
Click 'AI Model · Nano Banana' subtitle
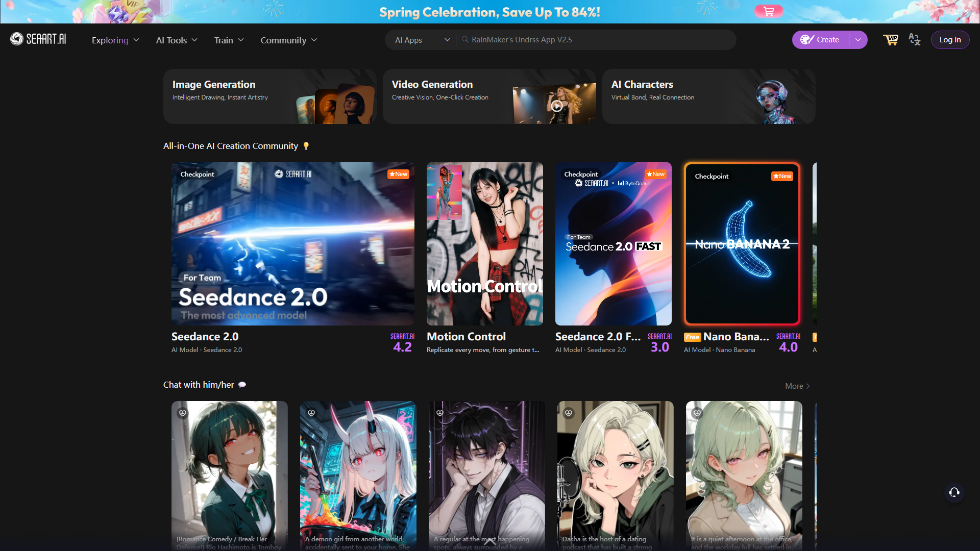coord(720,350)
